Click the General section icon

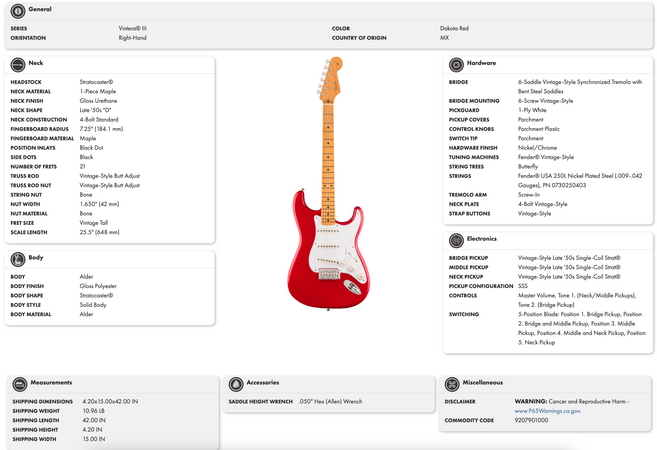pyautogui.click(x=19, y=9)
